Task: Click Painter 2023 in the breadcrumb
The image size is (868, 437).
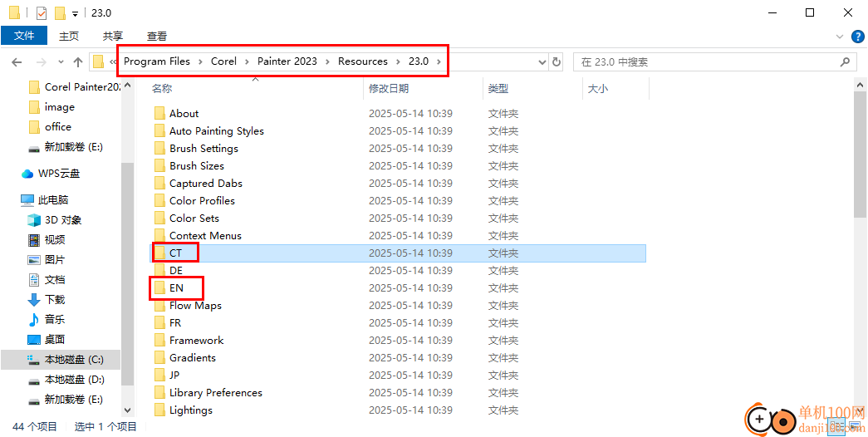Action: click(287, 61)
